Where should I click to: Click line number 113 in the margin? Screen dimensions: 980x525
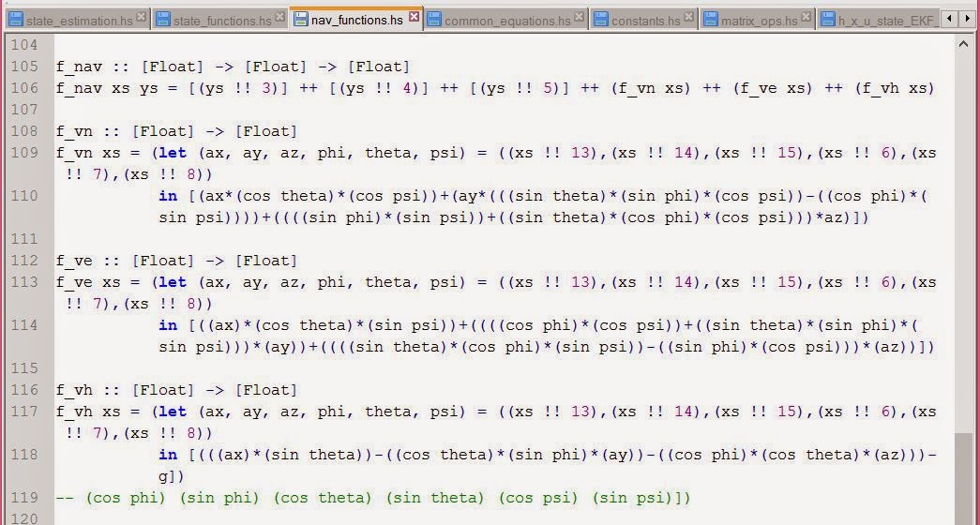tap(24, 282)
